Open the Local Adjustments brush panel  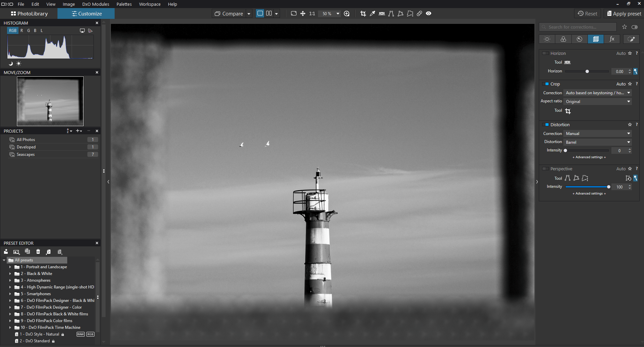631,39
